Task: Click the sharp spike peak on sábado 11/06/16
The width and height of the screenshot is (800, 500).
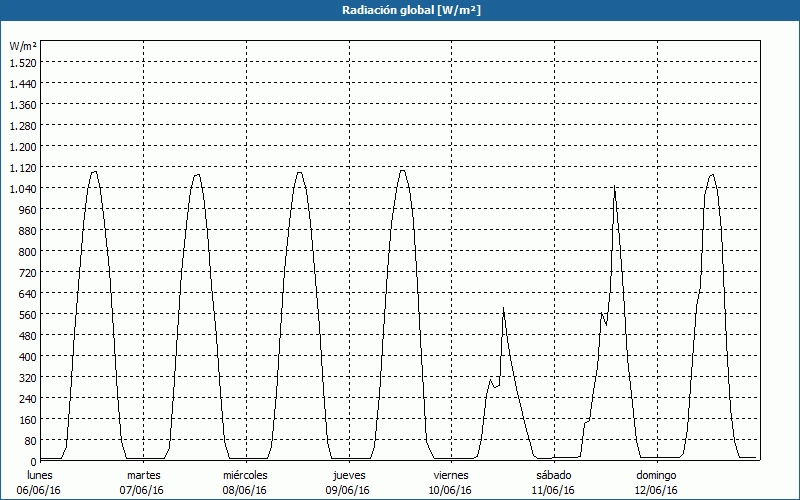Action: 615,186
